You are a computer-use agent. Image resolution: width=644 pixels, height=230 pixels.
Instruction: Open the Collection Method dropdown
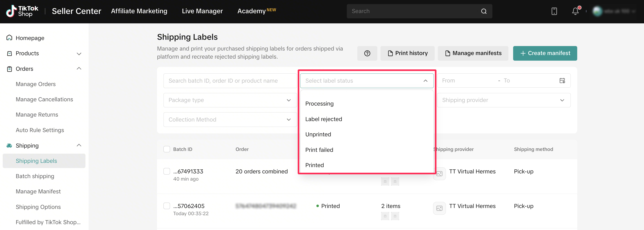[x=230, y=120]
